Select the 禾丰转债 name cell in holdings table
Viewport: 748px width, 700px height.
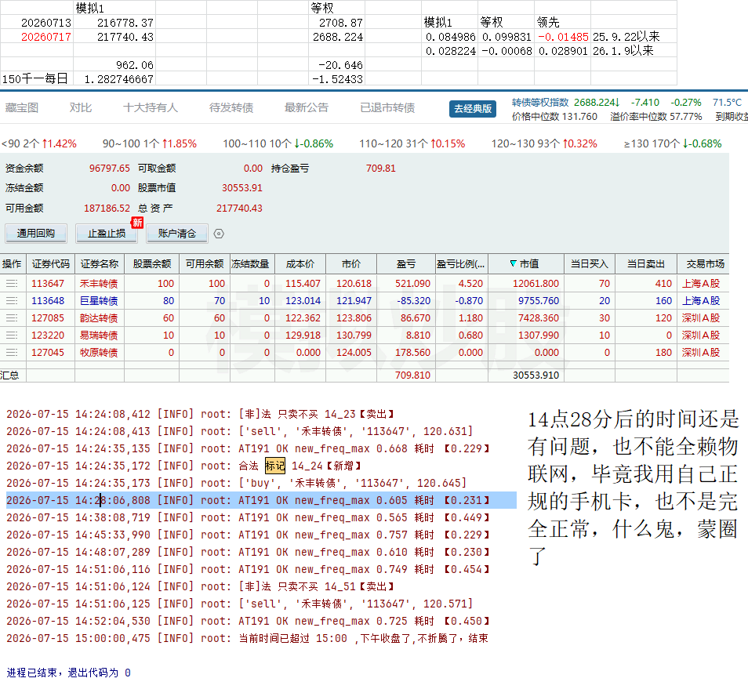click(x=99, y=284)
